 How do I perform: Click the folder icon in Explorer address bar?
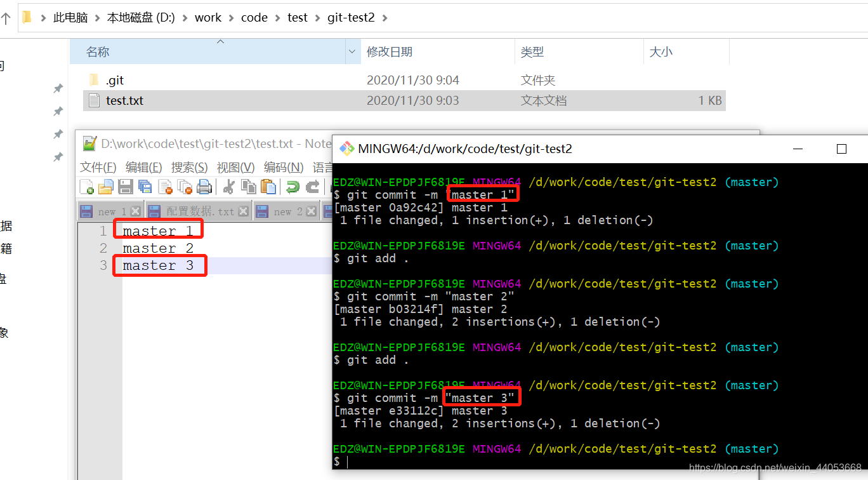tap(27, 17)
